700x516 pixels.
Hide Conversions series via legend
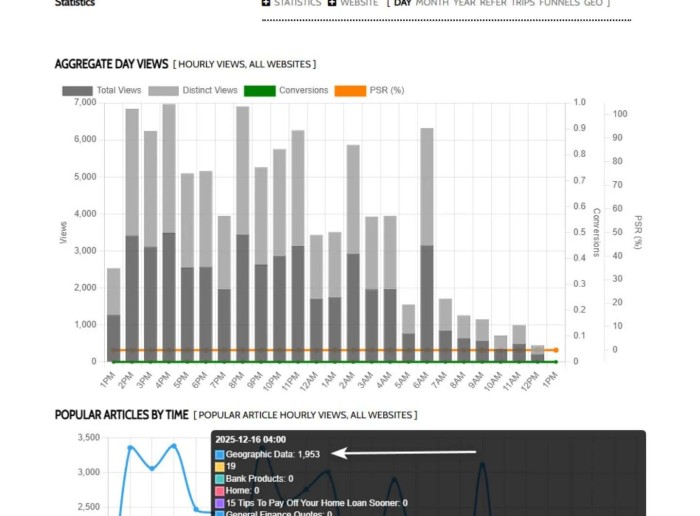(x=286, y=90)
